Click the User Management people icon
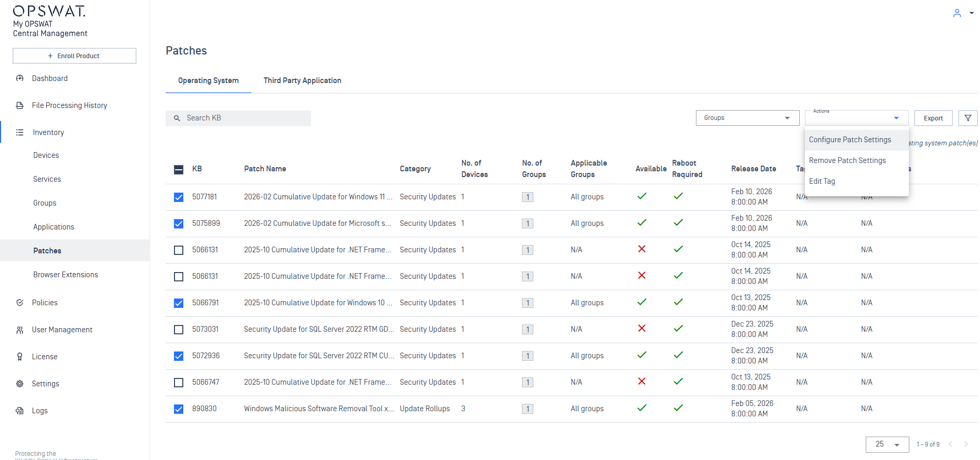The width and height of the screenshot is (980, 460). click(20, 330)
